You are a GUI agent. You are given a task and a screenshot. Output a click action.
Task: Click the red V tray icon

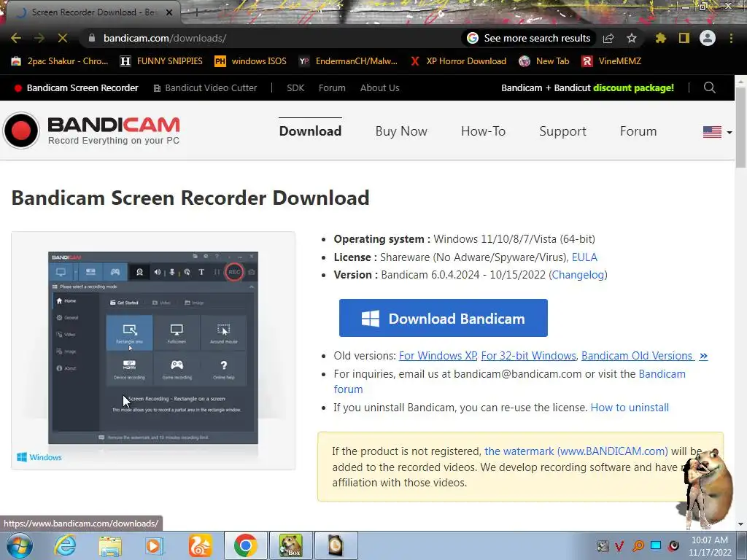point(619,545)
